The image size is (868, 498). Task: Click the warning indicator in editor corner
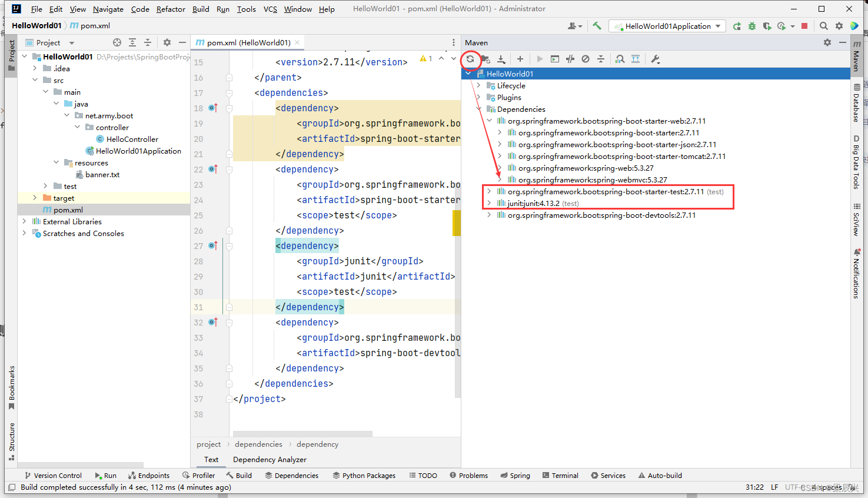click(x=426, y=58)
